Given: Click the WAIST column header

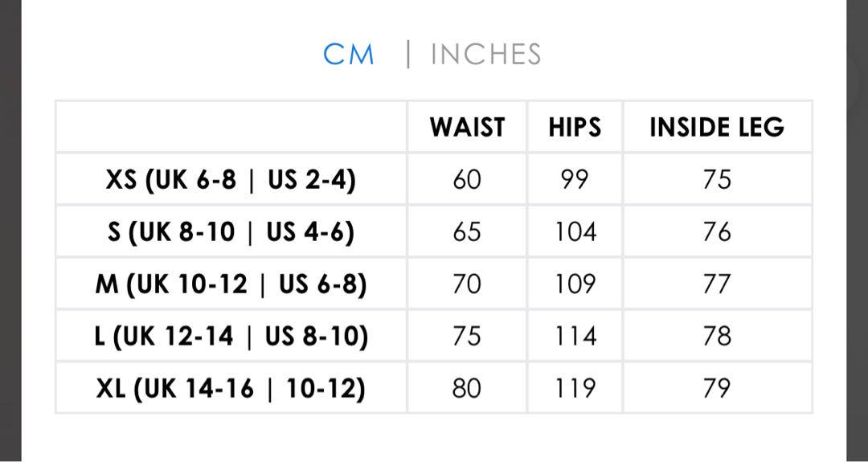Looking at the screenshot, I should [x=467, y=127].
